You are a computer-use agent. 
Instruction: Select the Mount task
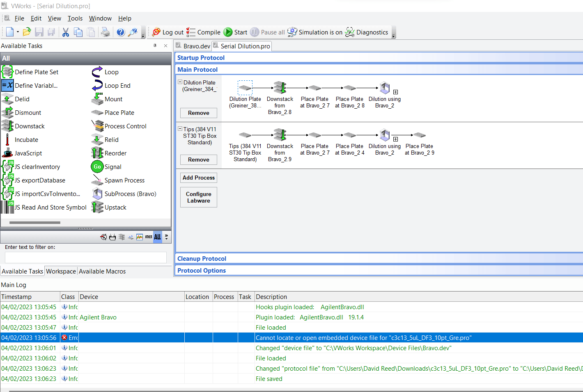(107, 99)
